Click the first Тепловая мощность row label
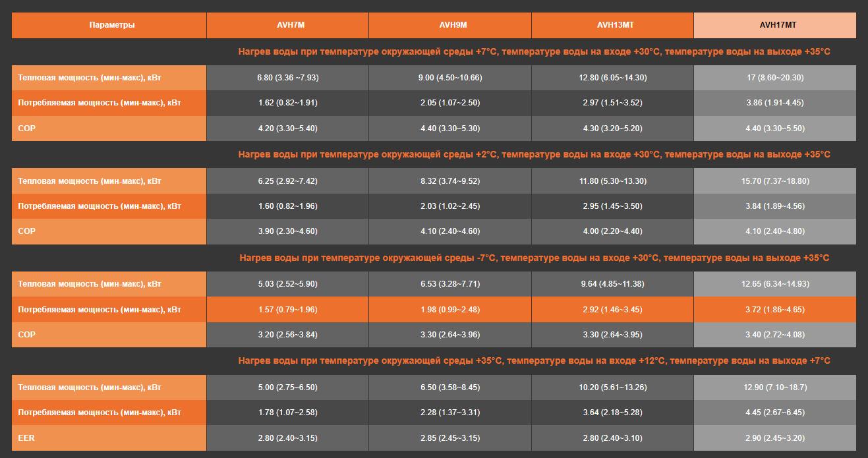This screenshot has height=458, width=868. coord(90,78)
